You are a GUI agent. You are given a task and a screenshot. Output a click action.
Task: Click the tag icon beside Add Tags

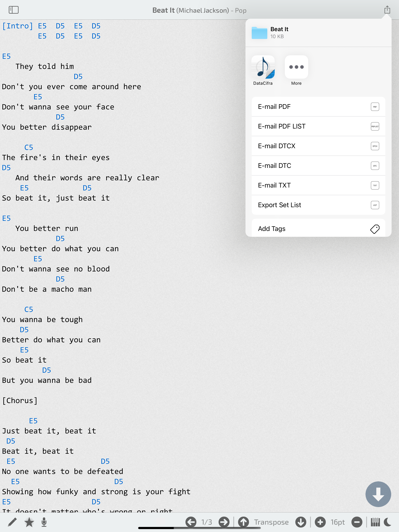coord(375,229)
